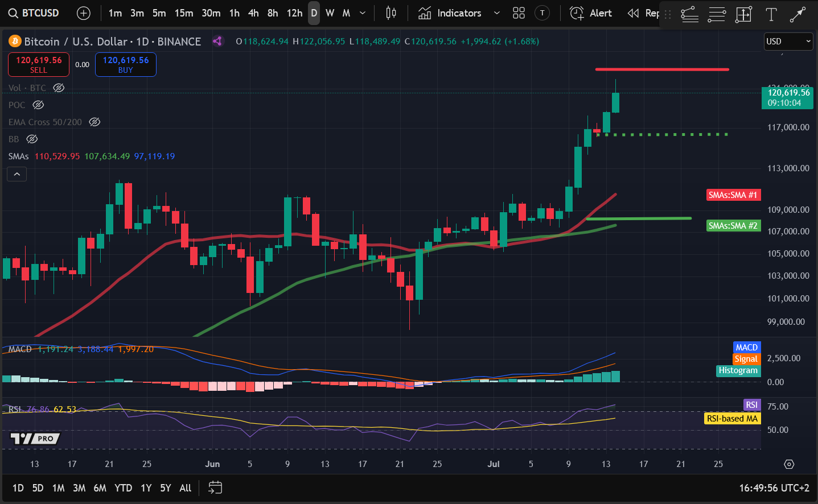The image size is (818, 504).
Task: Select the arrow line drawing tool
Action: click(798, 14)
